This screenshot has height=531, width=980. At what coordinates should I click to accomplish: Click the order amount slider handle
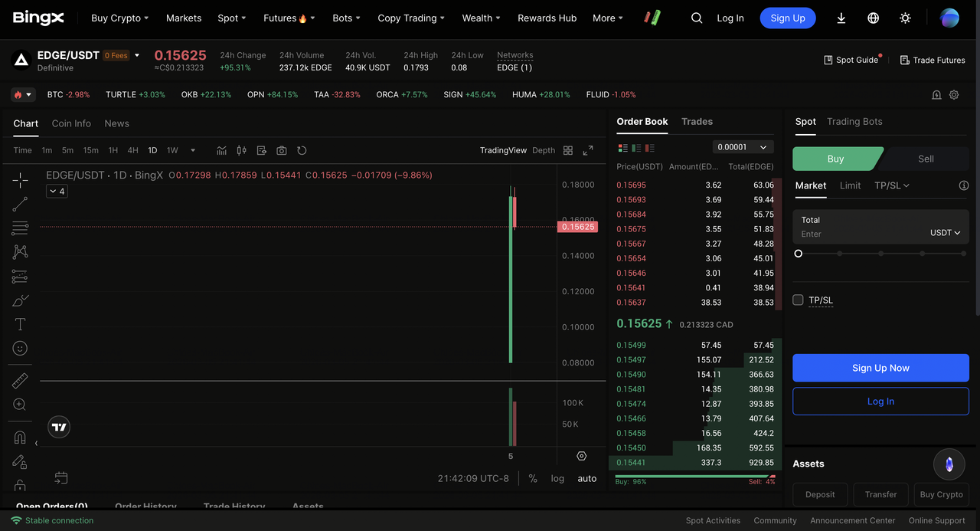799,254
